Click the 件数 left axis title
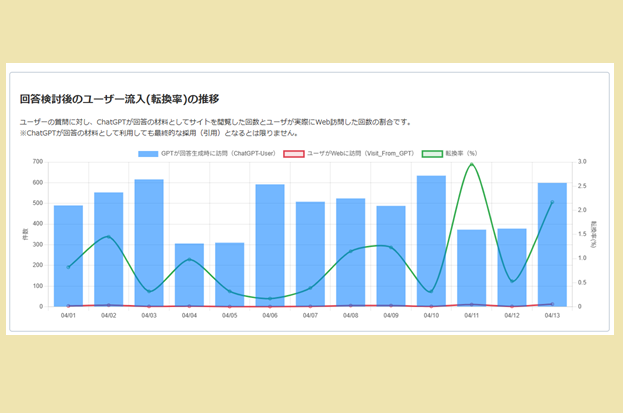 click(x=25, y=234)
